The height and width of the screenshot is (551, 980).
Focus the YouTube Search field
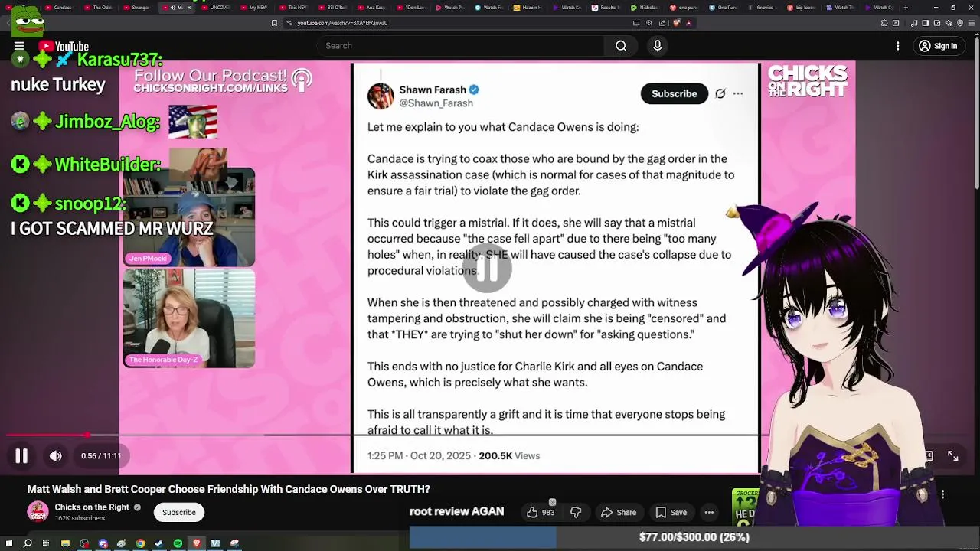[x=461, y=46]
